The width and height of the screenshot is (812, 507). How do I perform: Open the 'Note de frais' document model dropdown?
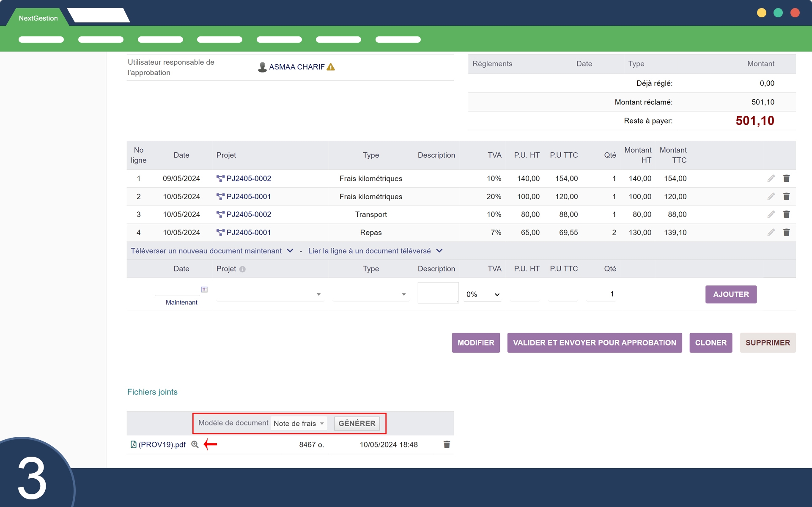[299, 423]
